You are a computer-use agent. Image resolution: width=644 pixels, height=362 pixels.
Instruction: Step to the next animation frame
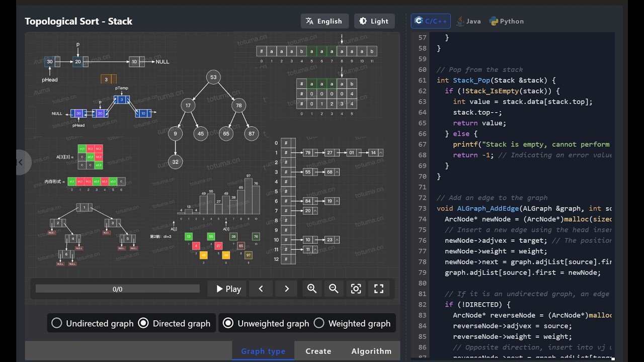[x=287, y=289]
